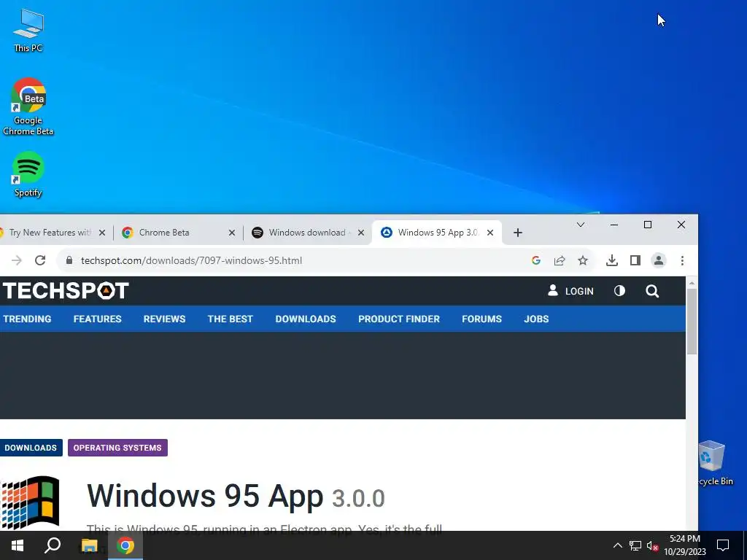Launch Google Chrome Beta desktop shortcut
The height and width of the screenshot is (560, 747).
(x=28, y=106)
